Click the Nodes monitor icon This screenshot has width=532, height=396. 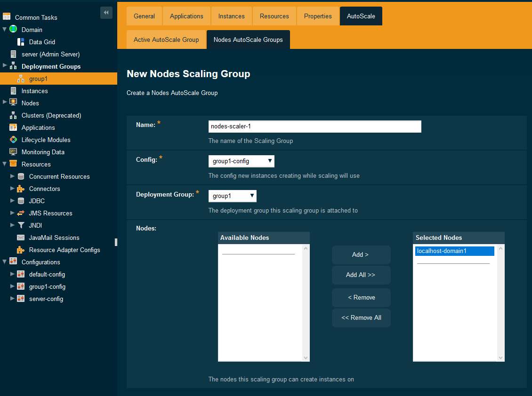(13, 102)
